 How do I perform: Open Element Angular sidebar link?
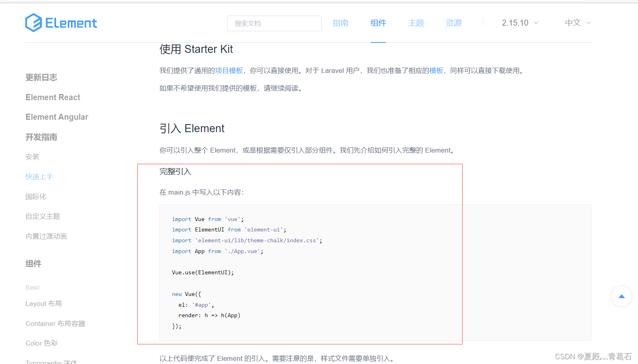tap(57, 117)
